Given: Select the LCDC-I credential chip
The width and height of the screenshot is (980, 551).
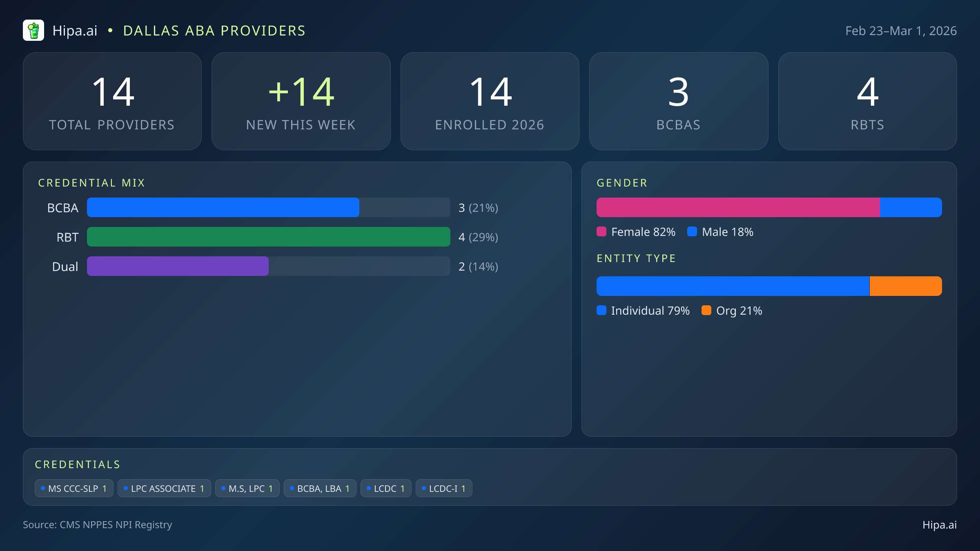Looking at the screenshot, I should pyautogui.click(x=444, y=489).
